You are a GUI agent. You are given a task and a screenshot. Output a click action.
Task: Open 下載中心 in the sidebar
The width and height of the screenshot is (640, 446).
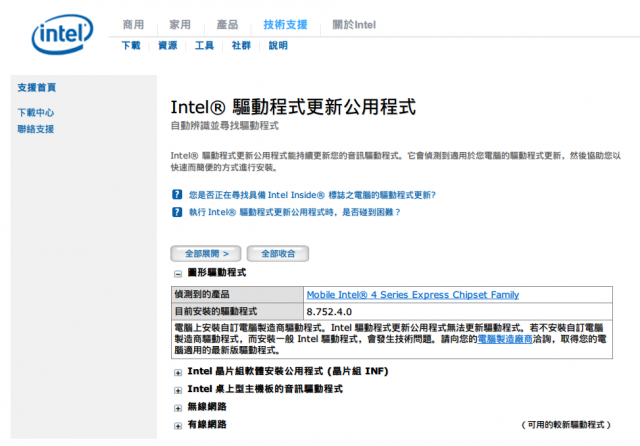(36, 112)
